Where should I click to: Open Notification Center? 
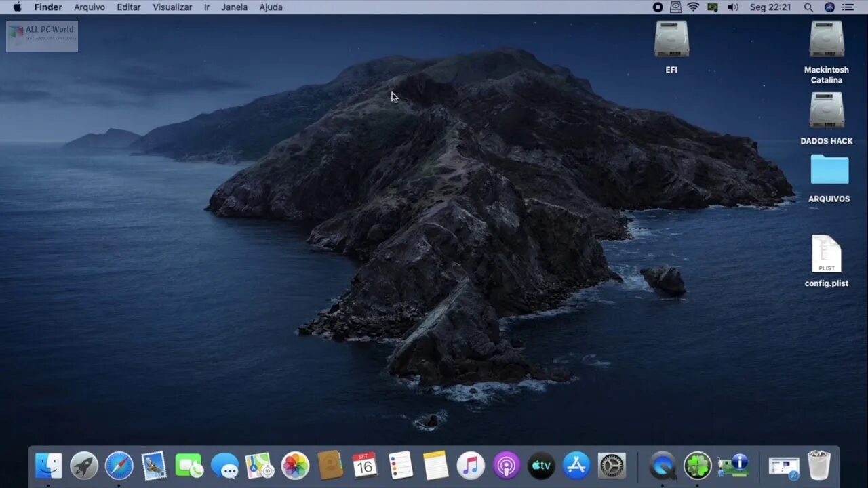coord(848,7)
